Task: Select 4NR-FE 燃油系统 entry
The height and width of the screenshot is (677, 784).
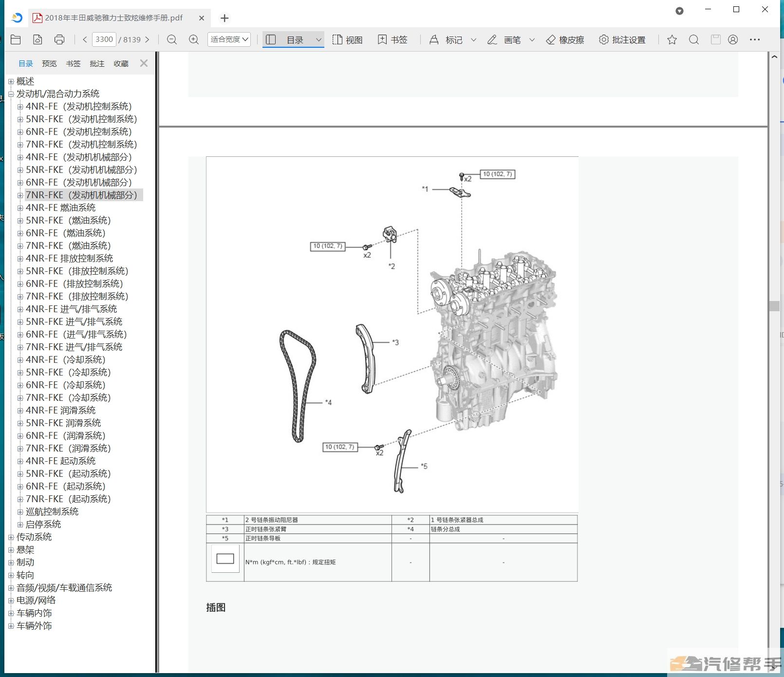Action: [60, 208]
